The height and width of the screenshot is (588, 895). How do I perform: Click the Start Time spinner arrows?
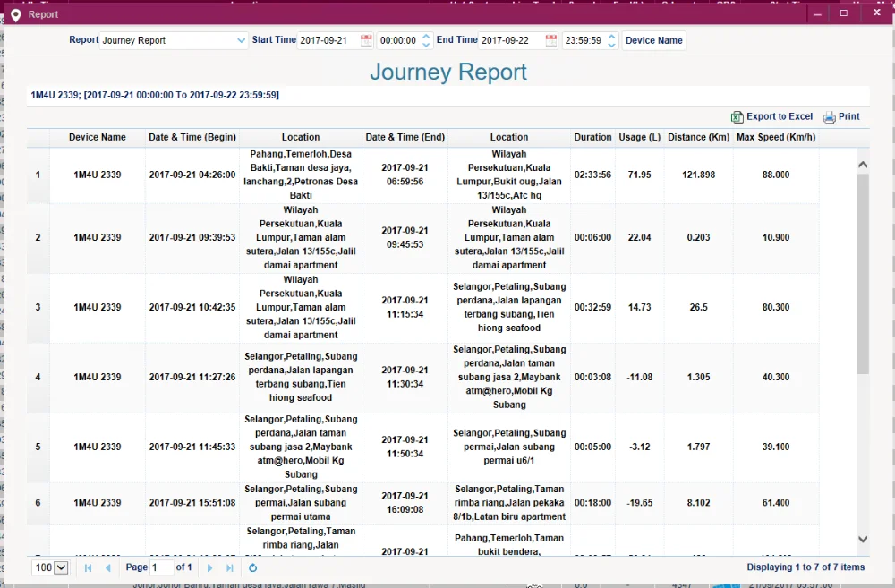(426, 40)
